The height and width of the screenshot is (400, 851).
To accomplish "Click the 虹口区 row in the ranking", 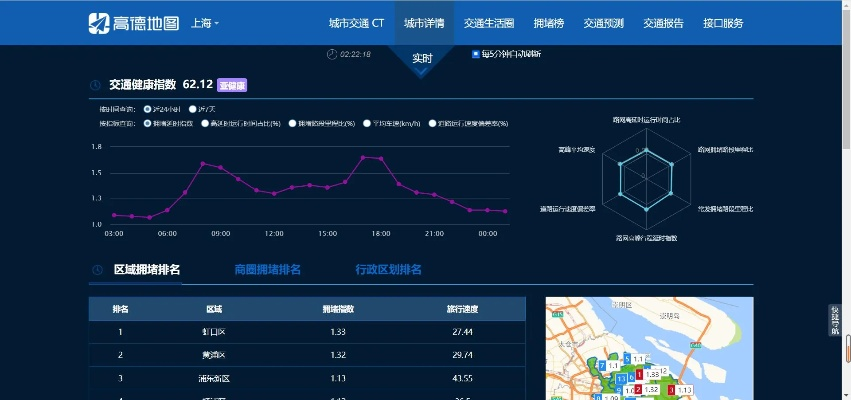I will click(x=214, y=332).
